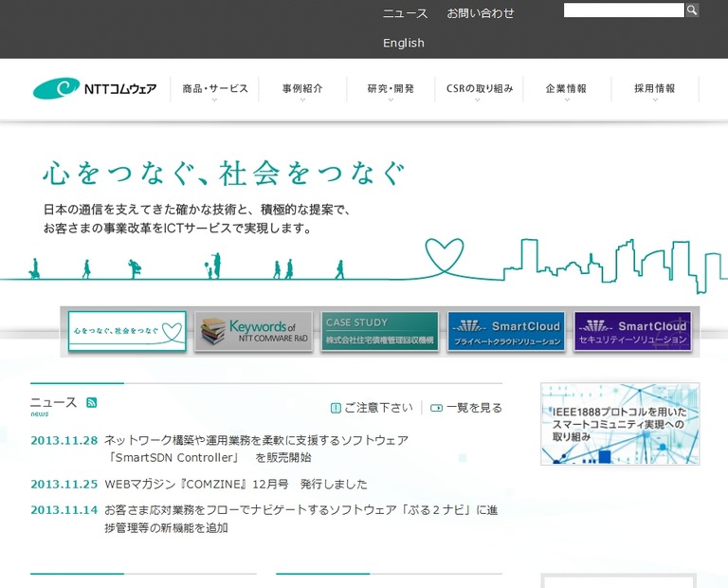Switch to the English site
This screenshot has width=728, height=588.
(x=404, y=44)
